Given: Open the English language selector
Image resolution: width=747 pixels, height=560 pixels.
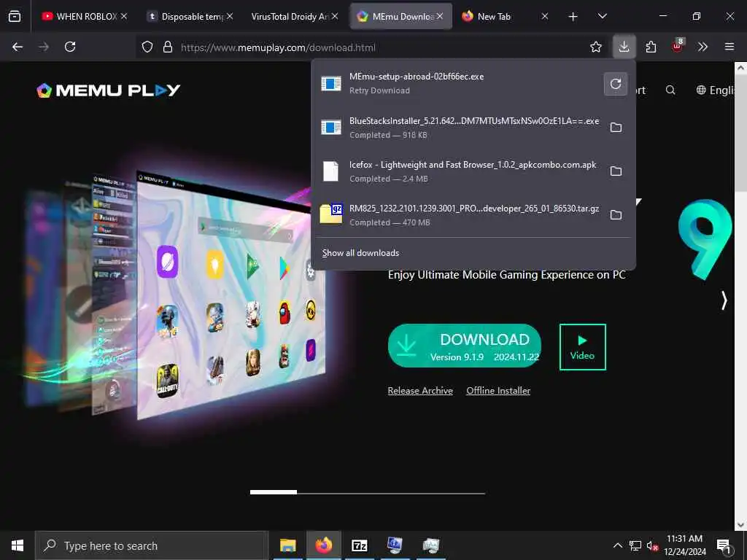Looking at the screenshot, I should (716, 90).
